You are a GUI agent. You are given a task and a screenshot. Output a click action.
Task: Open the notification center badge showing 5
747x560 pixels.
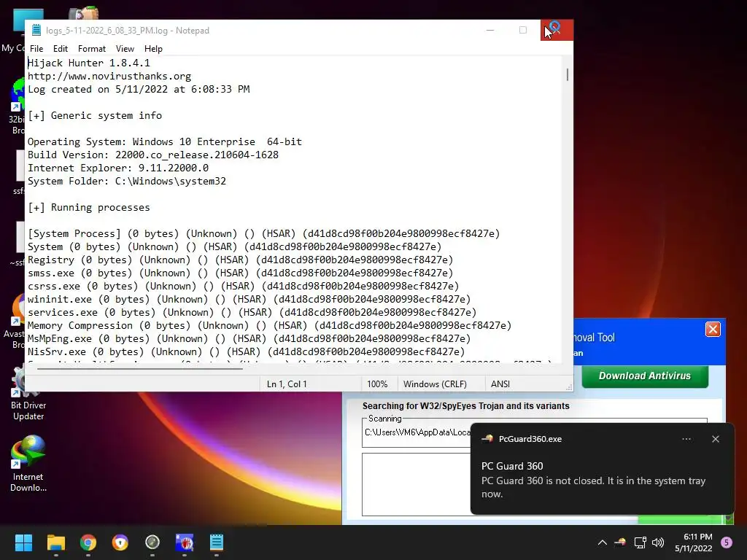click(x=727, y=542)
